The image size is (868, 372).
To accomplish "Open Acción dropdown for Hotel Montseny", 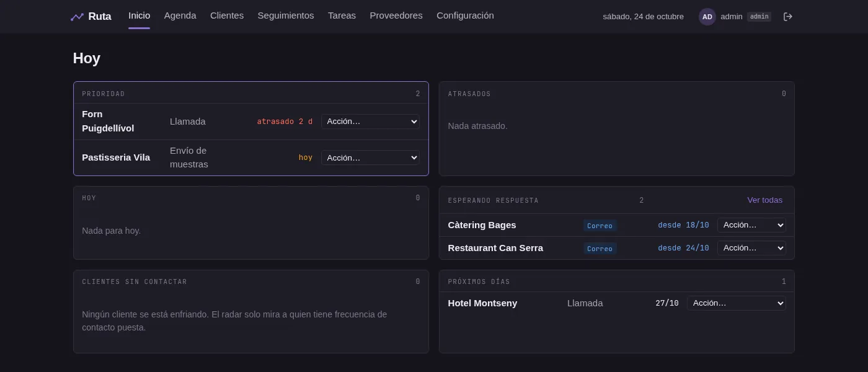I will (737, 303).
